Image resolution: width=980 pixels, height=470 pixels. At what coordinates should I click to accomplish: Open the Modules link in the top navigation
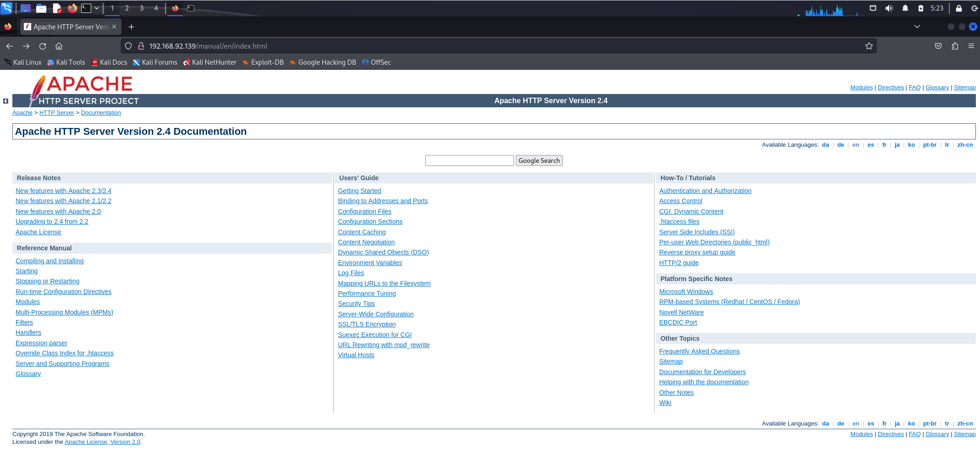861,88
